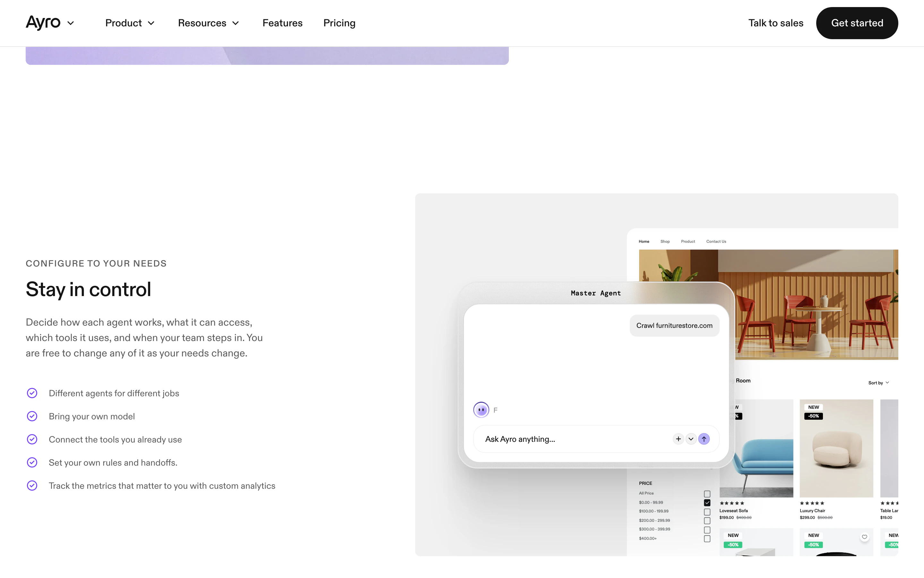Click the Luxury Chair star rating

click(x=812, y=503)
